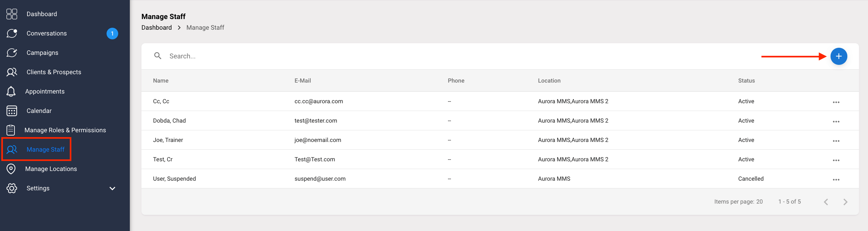Click the Appointments bell icon
Image resolution: width=868 pixels, height=231 pixels.
11,92
